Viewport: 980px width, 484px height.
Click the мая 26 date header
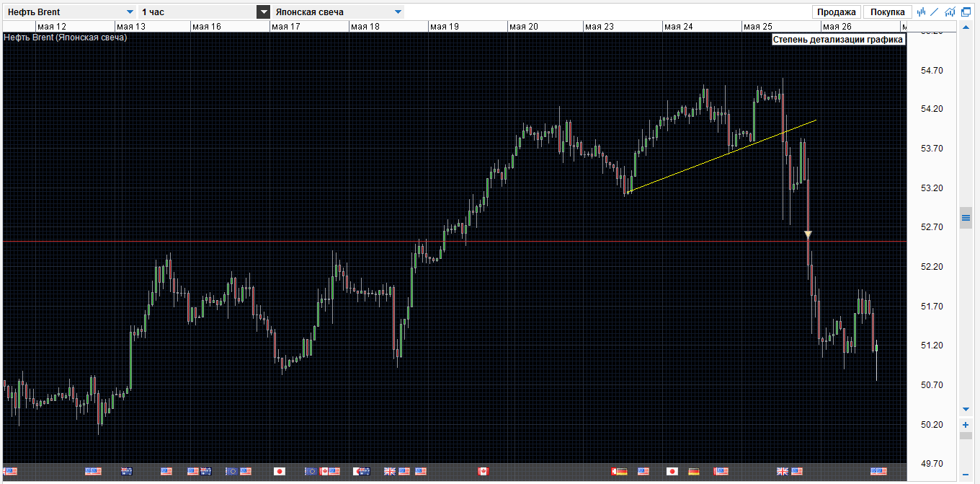click(x=837, y=26)
